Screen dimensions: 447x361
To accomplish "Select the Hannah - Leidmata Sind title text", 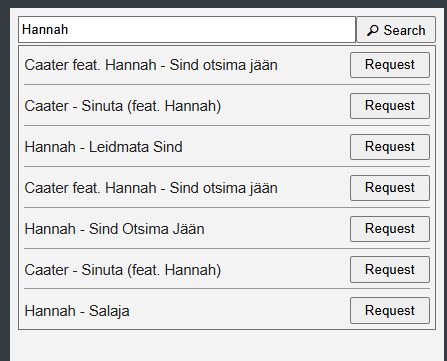I will point(103,147).
